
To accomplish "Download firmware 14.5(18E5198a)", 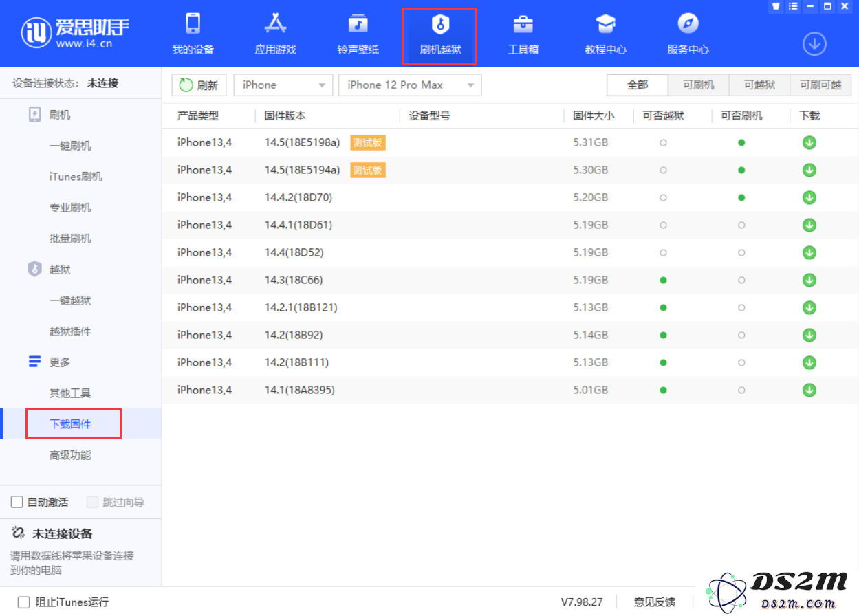I will coord(809,143).
